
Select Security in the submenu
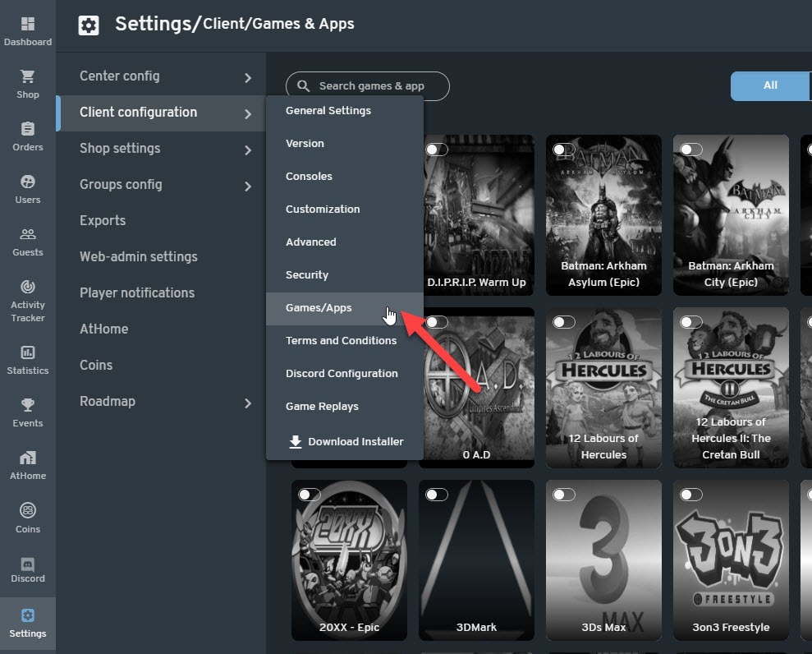point(344,275)
